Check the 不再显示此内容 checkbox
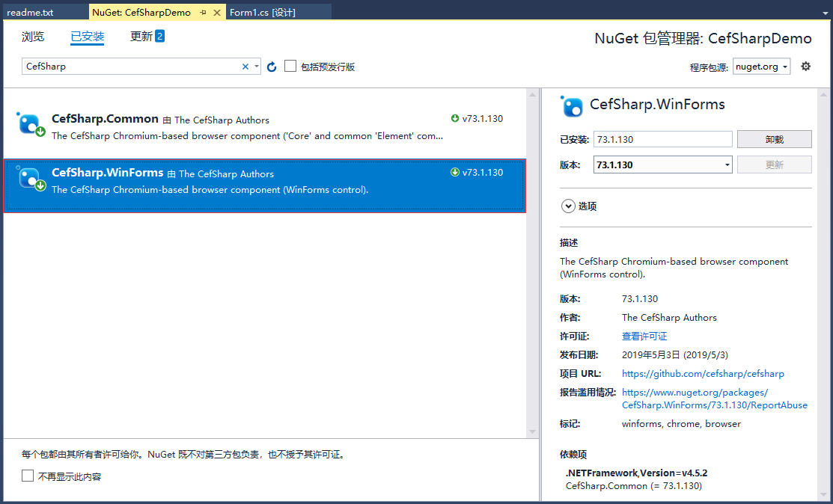 [28, 476]
